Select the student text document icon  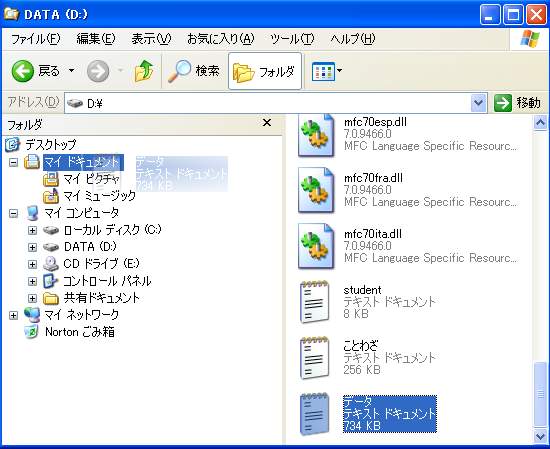click(x=315, y=302)
